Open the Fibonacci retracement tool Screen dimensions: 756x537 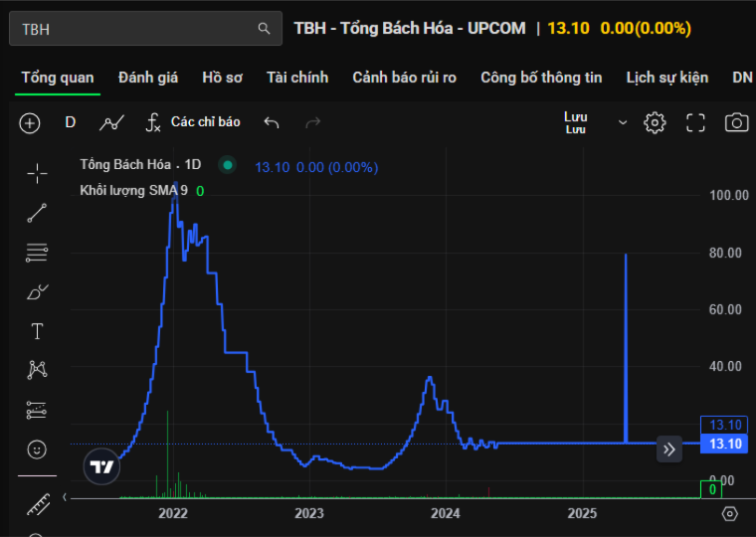pyautogui.click(x=37, y=252)
